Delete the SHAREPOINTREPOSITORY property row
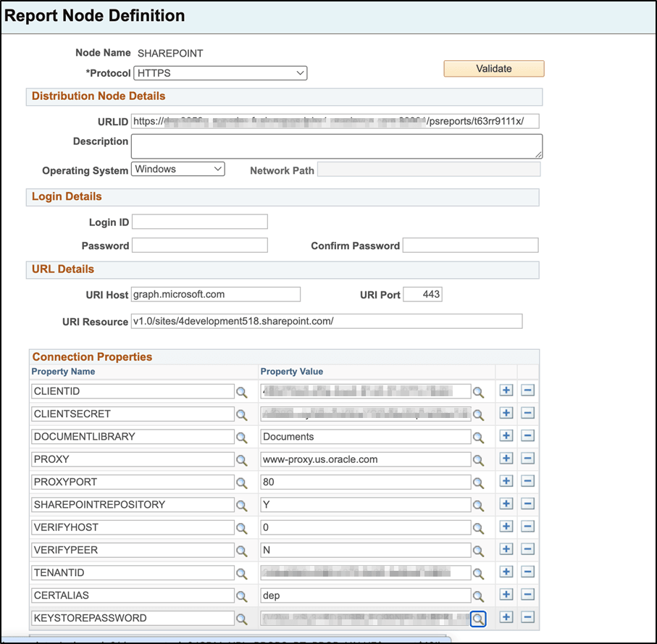The width and height of the screenshot is (657, 644). [x=527, y=503]
